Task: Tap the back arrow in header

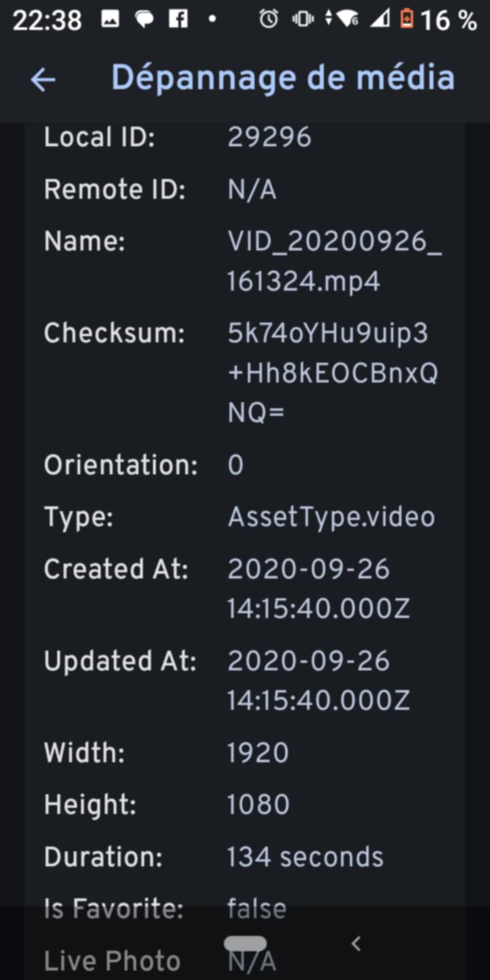Action: point(42,80)
